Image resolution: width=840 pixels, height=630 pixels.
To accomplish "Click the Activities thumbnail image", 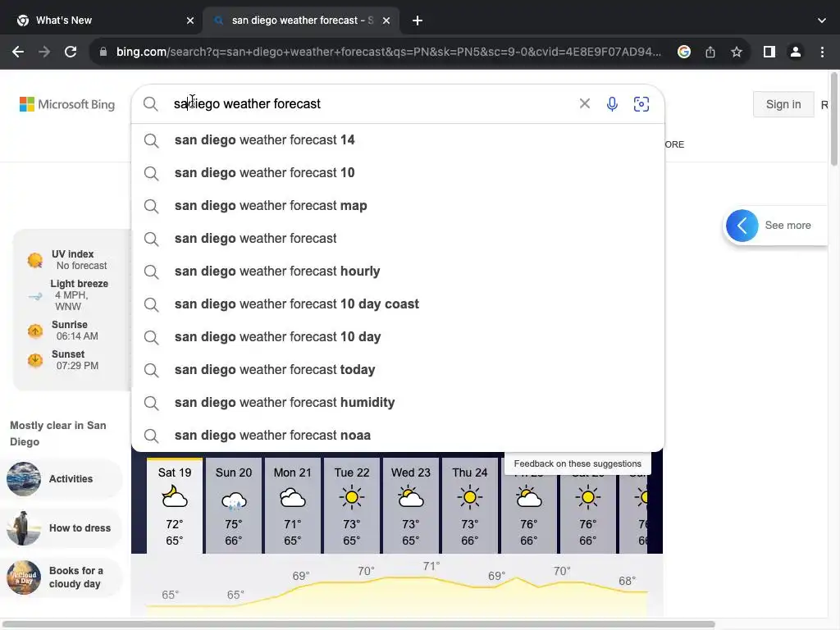I will pos(24,479).
